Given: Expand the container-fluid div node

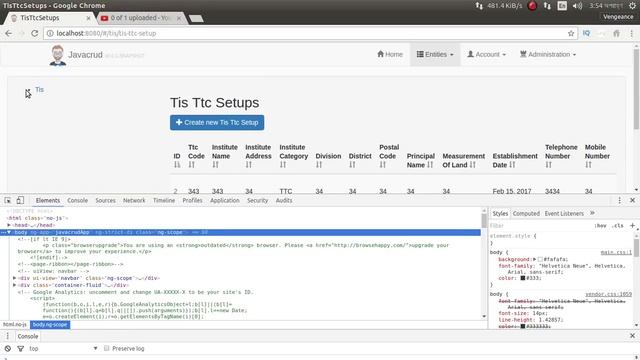Looking at the screenshot, I should pos(15,285).
